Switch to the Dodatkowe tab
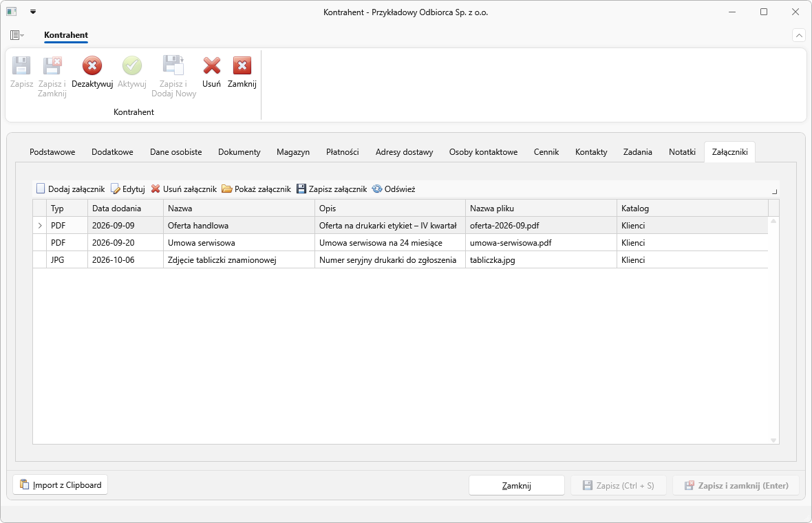The width and height of the screenshot is (812, 523). 112,152
